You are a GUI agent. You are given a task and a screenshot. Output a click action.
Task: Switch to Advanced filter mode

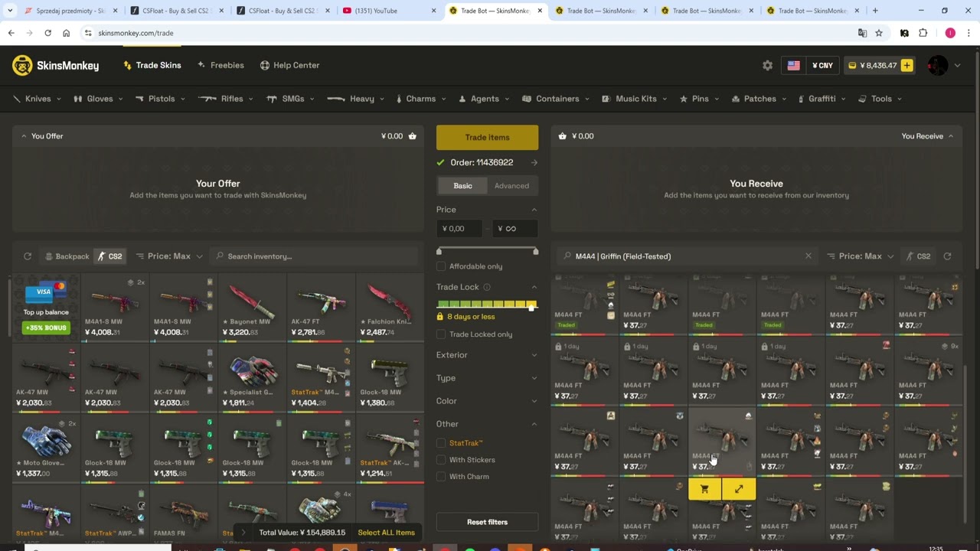point(511,186)
